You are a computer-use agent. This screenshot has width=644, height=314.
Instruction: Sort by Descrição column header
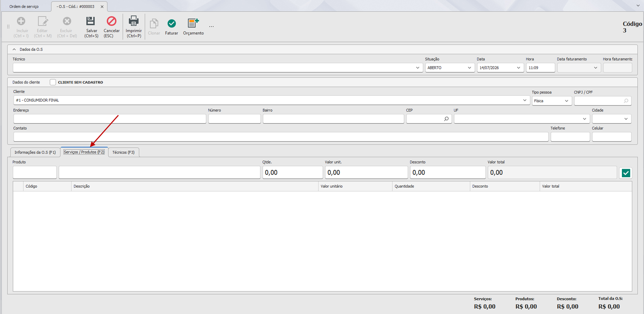195,186
